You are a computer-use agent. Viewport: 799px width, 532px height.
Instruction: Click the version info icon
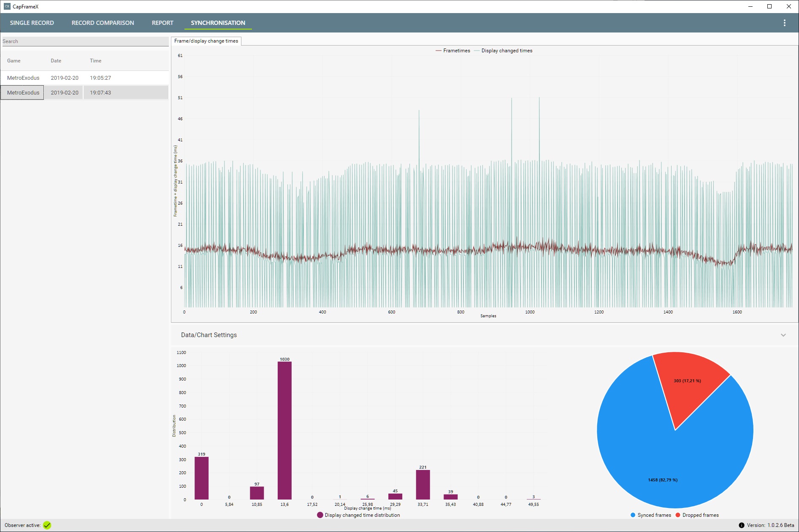click(741, 525)
